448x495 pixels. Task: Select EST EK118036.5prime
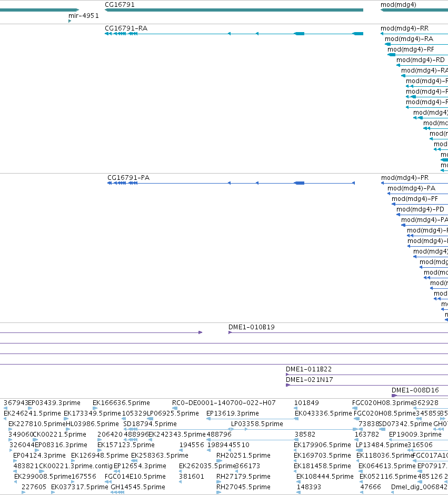(385, 455)
